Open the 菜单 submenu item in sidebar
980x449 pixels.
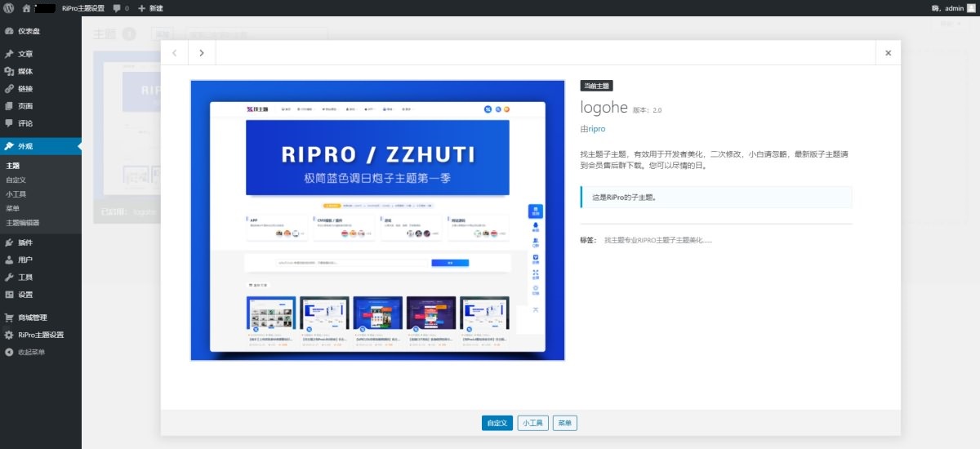coord(12,208)
